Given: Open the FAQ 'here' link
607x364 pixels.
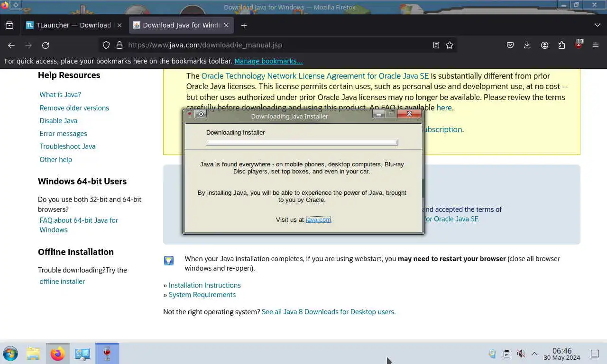Looking at the screenshot, I should pyautogui.click(x=444, y=108).
